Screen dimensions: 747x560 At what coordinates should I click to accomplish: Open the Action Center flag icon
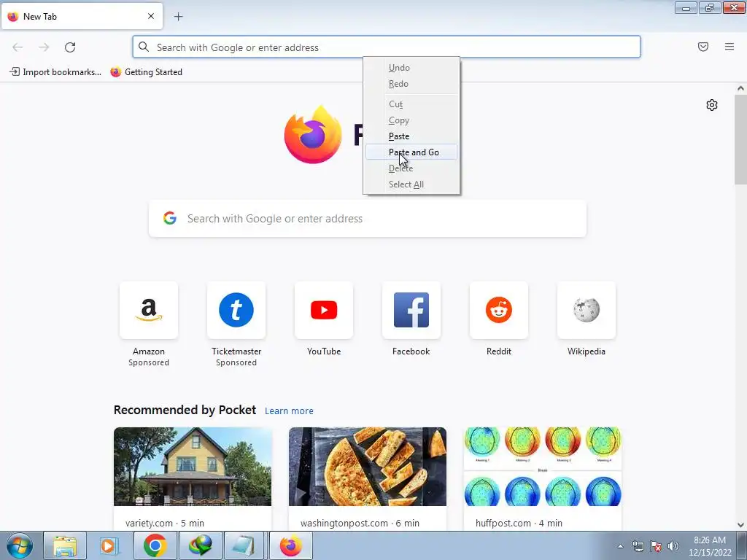click(x=656, y=546)
